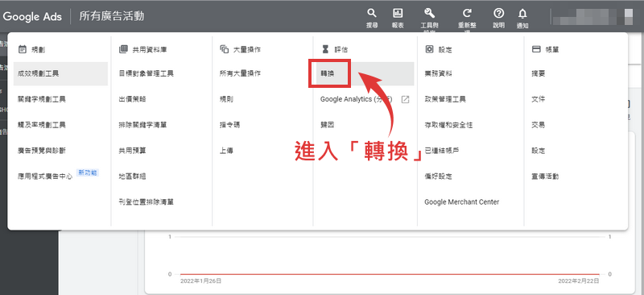
Task: Click the calendar icon beside 規劃
Action: point(23,49)
